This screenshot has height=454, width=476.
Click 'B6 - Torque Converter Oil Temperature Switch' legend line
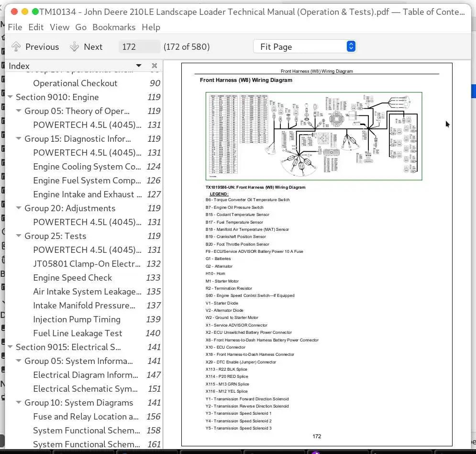tap(247, 200)
